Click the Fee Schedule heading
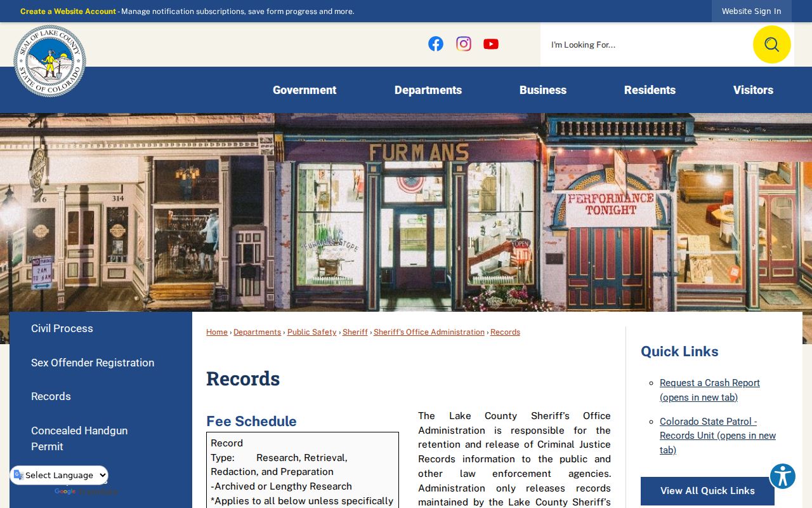Image resolution: width=812 pixels, height=508 pixels. [251, 421]
